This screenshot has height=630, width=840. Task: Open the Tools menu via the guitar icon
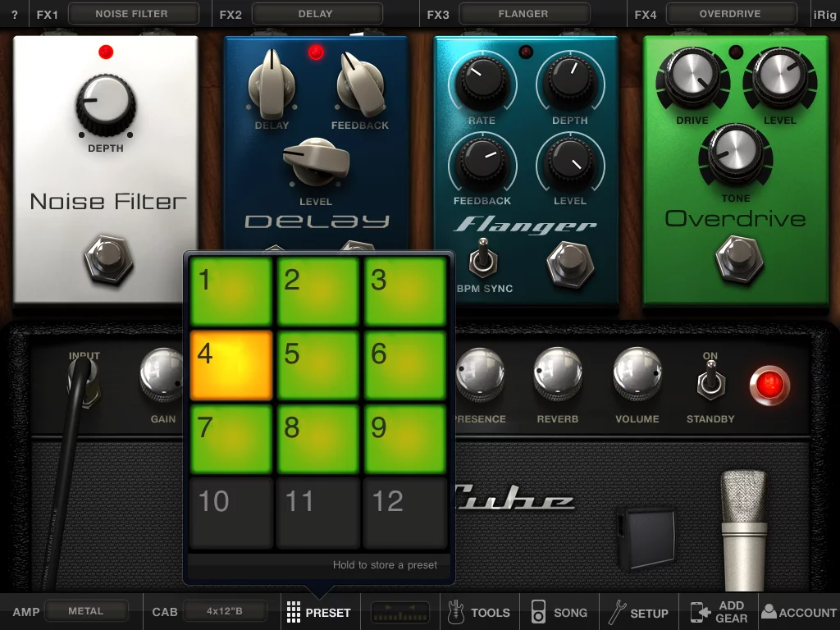click(479, 612)
